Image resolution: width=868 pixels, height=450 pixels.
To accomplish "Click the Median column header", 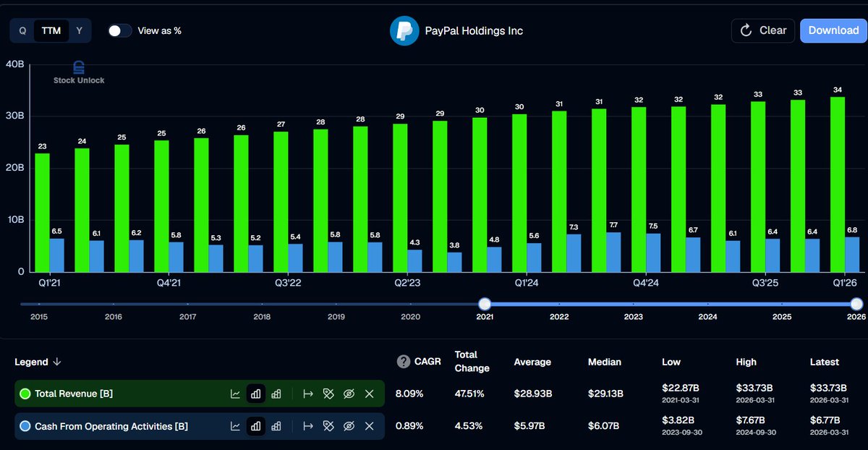I will (605, 362).
